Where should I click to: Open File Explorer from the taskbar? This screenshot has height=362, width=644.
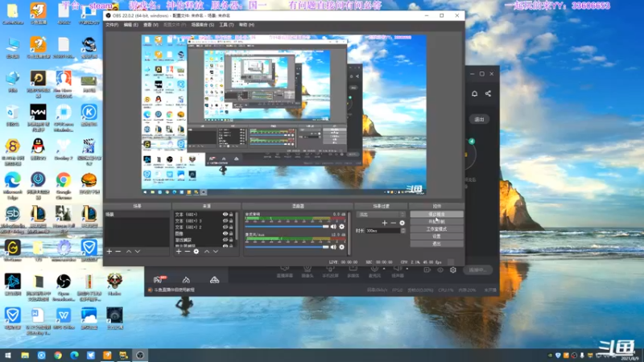(25, 356)
